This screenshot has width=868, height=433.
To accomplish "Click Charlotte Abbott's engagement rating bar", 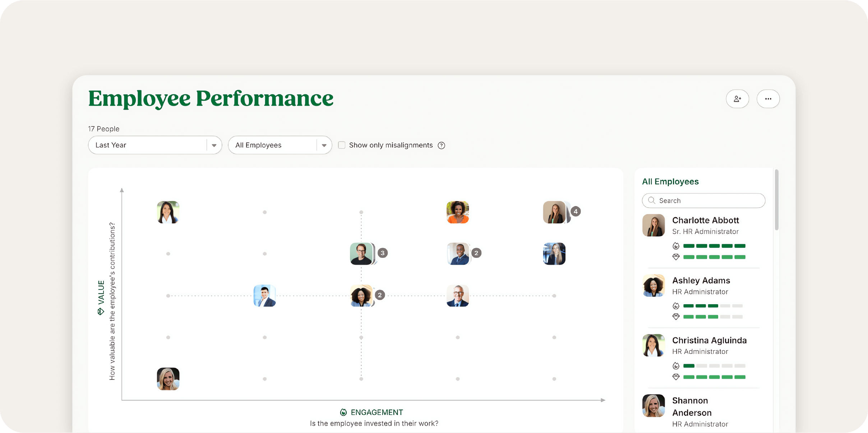I will click(x=714, y=246).
